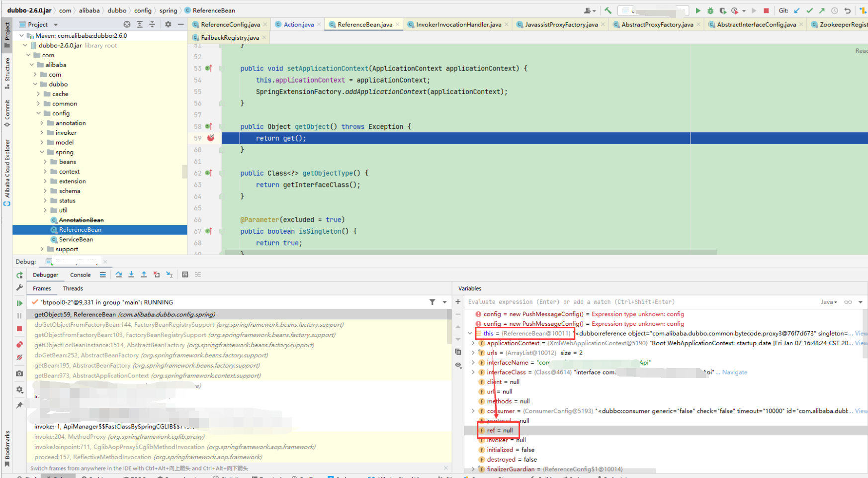Expand the 'consumer' variable node
Image resolution: width=868 pixels, height=478 pixels.
click(x=473, y=411)
